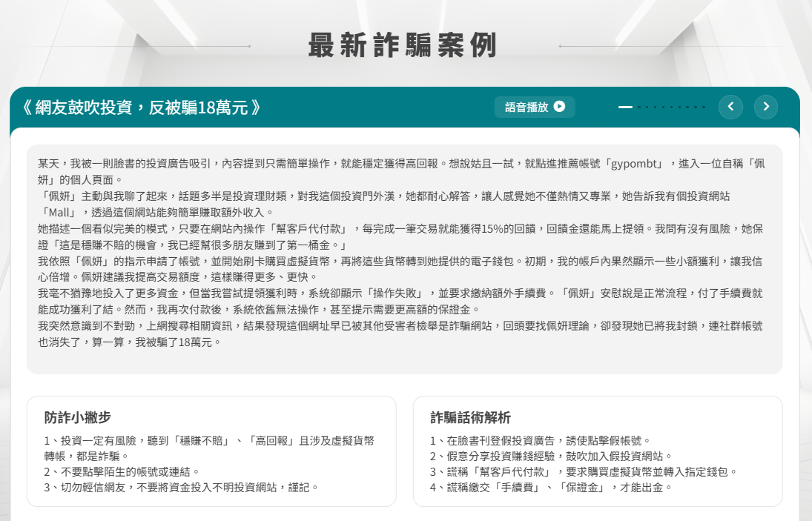
Task: Click the story paragraph starting 某天，我被一則臉書
Action: pyautogui.click(x=401, y=172)
